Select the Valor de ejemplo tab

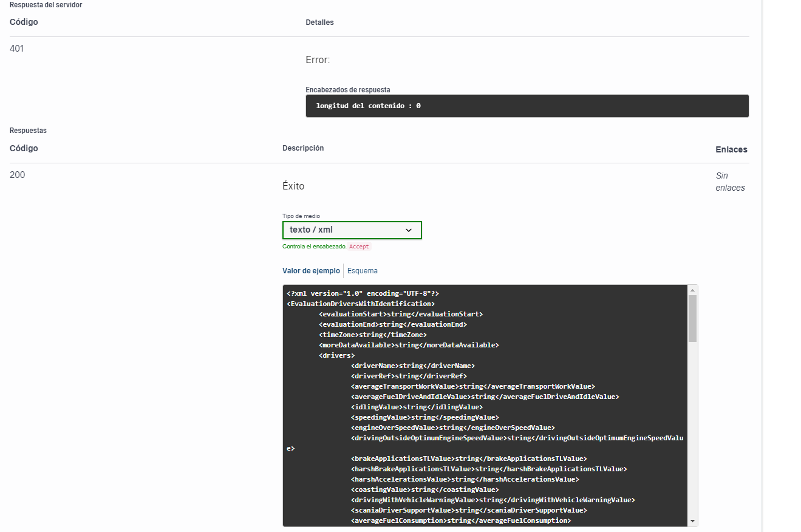(x=311, y=271)
